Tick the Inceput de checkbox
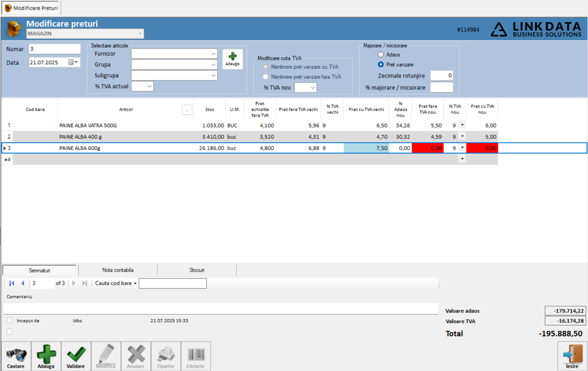Screen dimensions: 588x371 10,320
